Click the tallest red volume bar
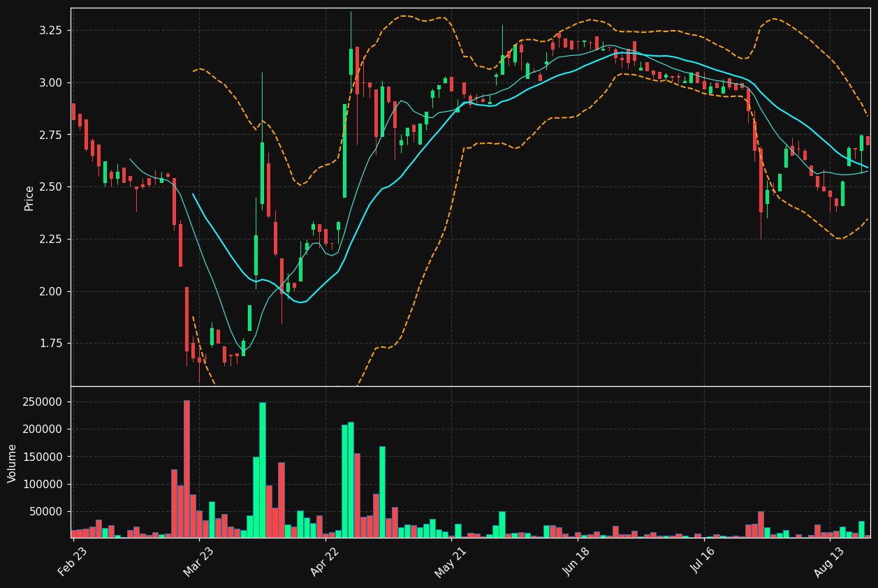This screenshot has height=588, width=878. 186,469
